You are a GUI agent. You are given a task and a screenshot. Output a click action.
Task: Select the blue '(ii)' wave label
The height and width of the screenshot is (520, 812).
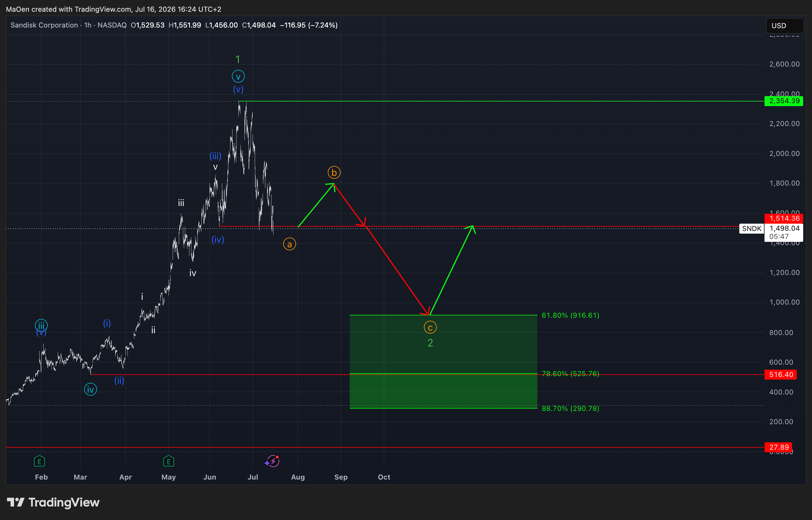(x=119, y=380)
